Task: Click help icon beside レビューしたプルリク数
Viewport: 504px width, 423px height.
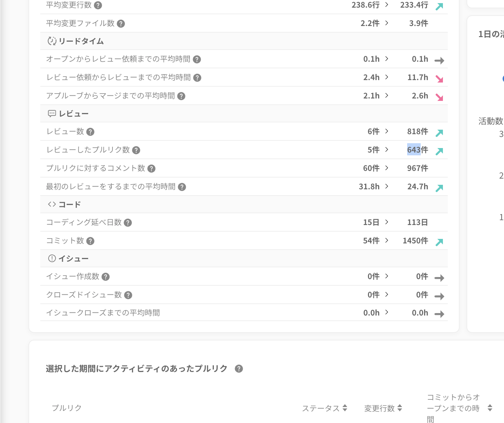Action: 136,150
